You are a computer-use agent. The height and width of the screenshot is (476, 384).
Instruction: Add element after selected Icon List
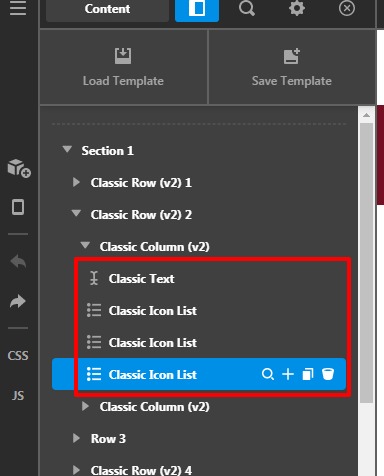[x=288, y=374]
